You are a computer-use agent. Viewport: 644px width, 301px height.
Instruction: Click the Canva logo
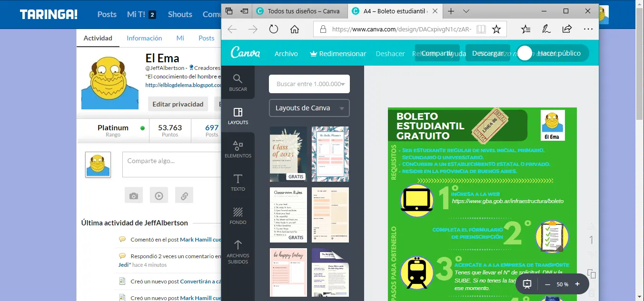pyautogui.click(x=246, y=53)
